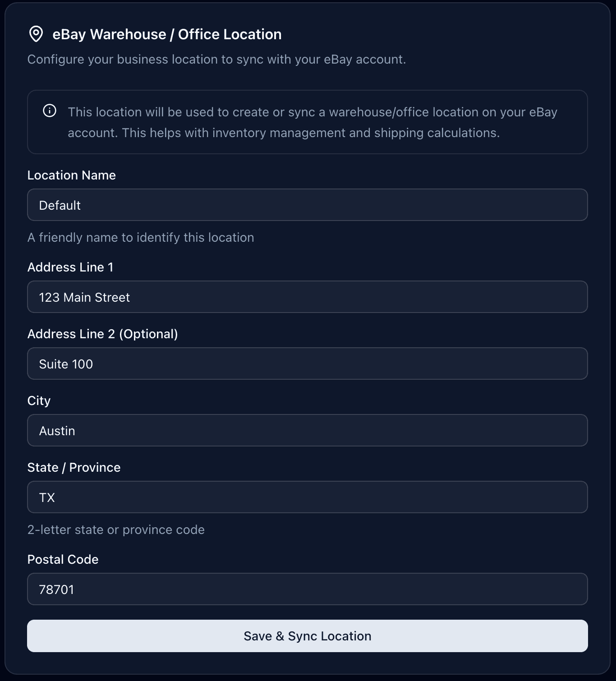
Task: Click the Address Line 2 (Optional) label
Action: (x=103, y=334)
